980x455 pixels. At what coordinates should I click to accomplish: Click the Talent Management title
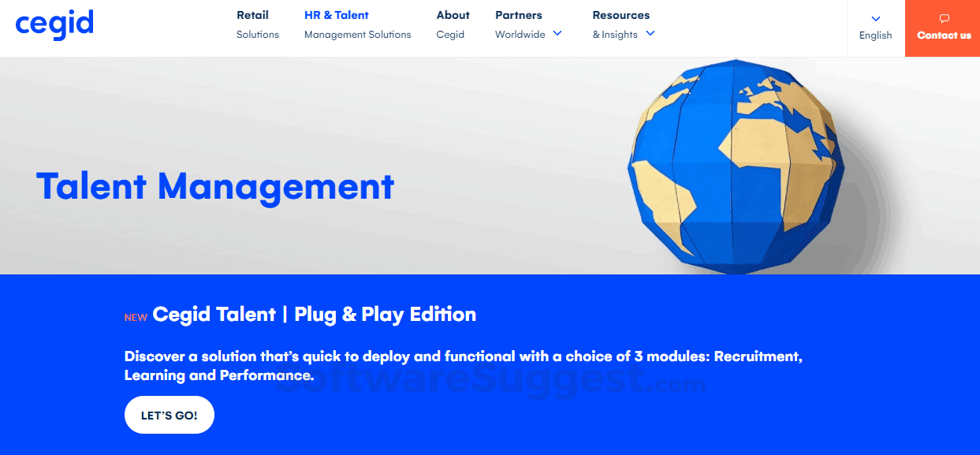pos(215,188)
